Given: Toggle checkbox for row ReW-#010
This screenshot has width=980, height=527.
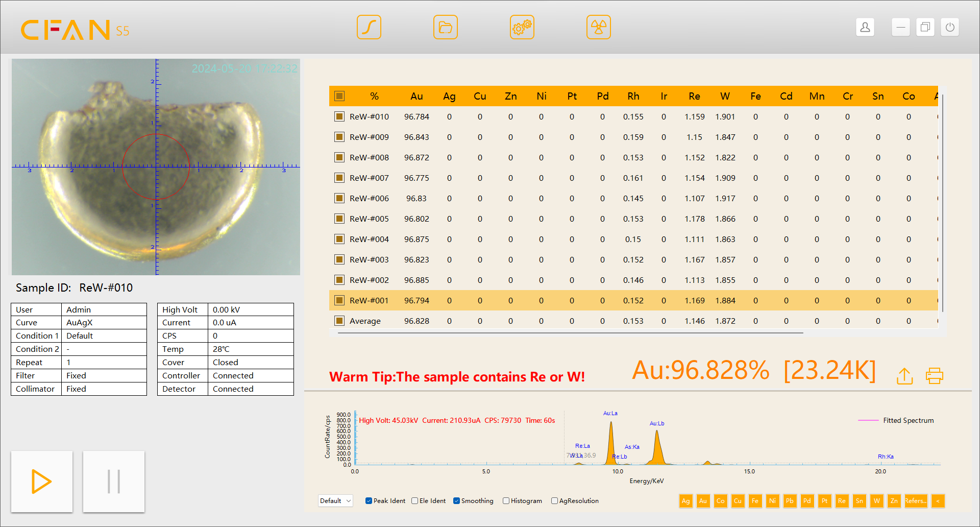Looking at the screenshot, I should 339,116.
